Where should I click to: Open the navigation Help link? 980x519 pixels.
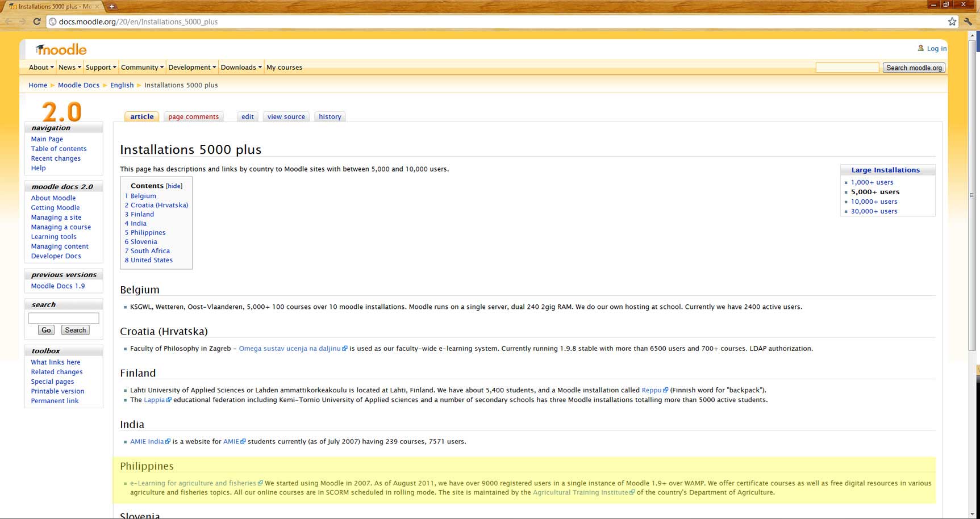pyautogui.click(x=38, y=168)
